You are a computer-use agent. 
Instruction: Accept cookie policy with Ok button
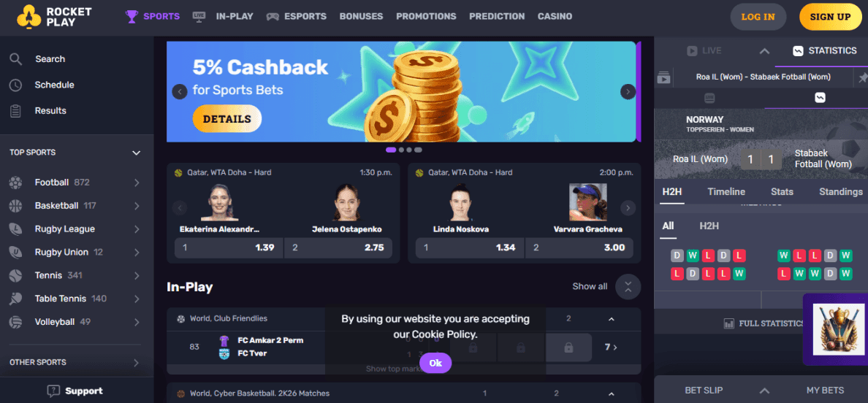(435, 363)
